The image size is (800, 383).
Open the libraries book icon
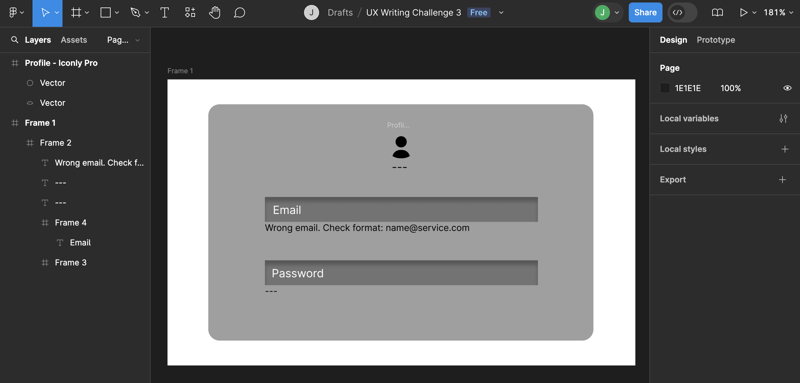click(x=717, y=13)
